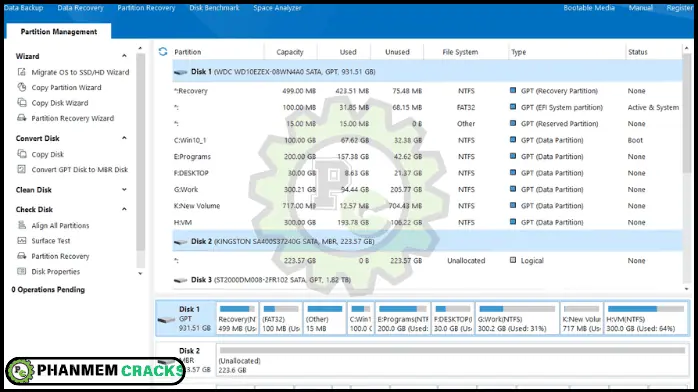This screenshot has height=392, width=698.
Task: Sort by the Used column header
Action: tap(348, 52)
